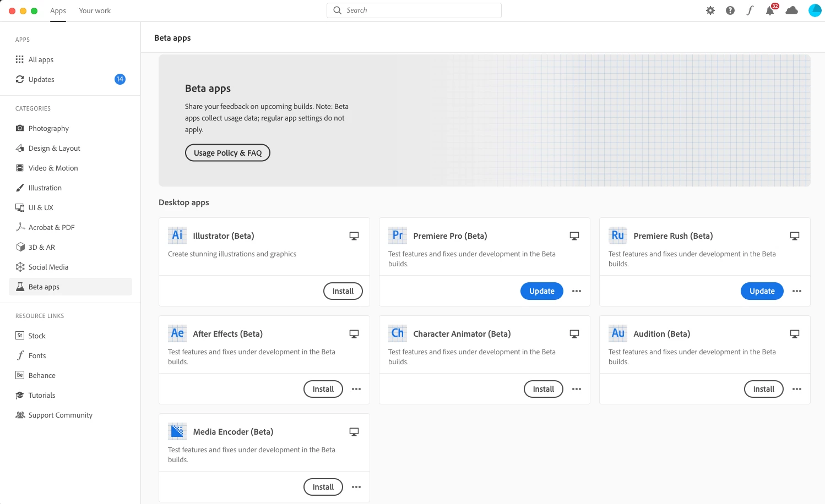
Task: Update Premiere Pro (Beta)
Action: tap(542, 291)
